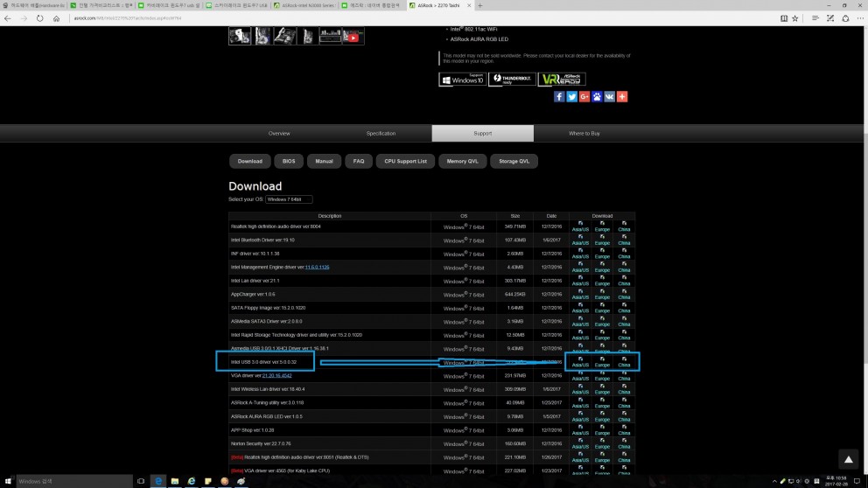This screenshot has height=488, width=868.
Task: Download INF driver ver:10.1.1.38 from China
Action: [x=624, y=254]
